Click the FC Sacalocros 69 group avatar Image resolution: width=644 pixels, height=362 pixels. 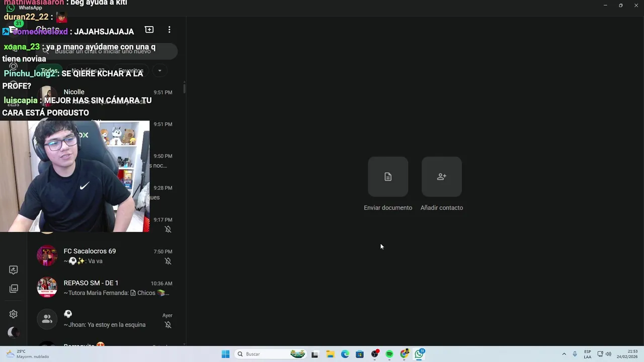tap(47, 255)
